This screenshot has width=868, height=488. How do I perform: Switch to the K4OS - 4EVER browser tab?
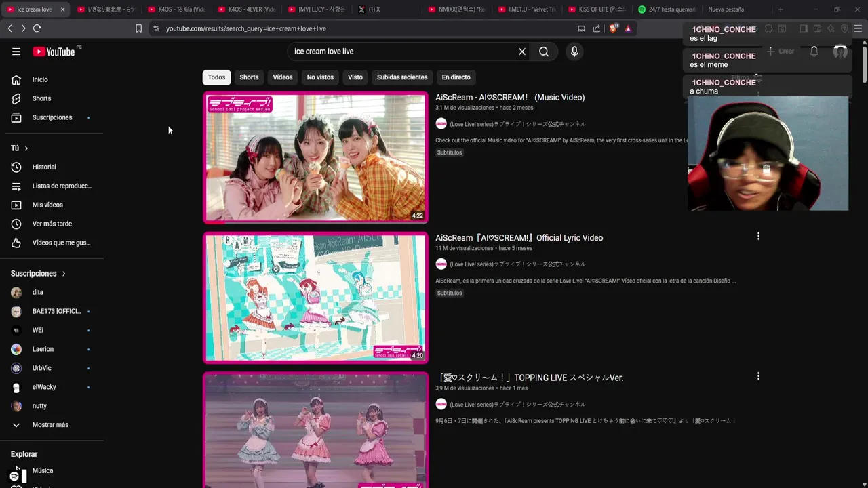(246, 9)
